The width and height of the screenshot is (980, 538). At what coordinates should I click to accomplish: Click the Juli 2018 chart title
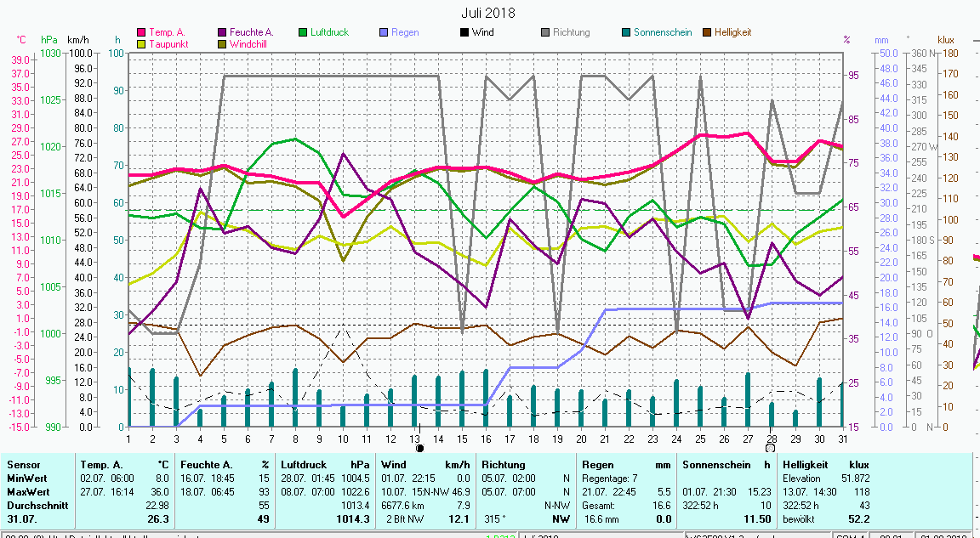(x=488, y=13)
